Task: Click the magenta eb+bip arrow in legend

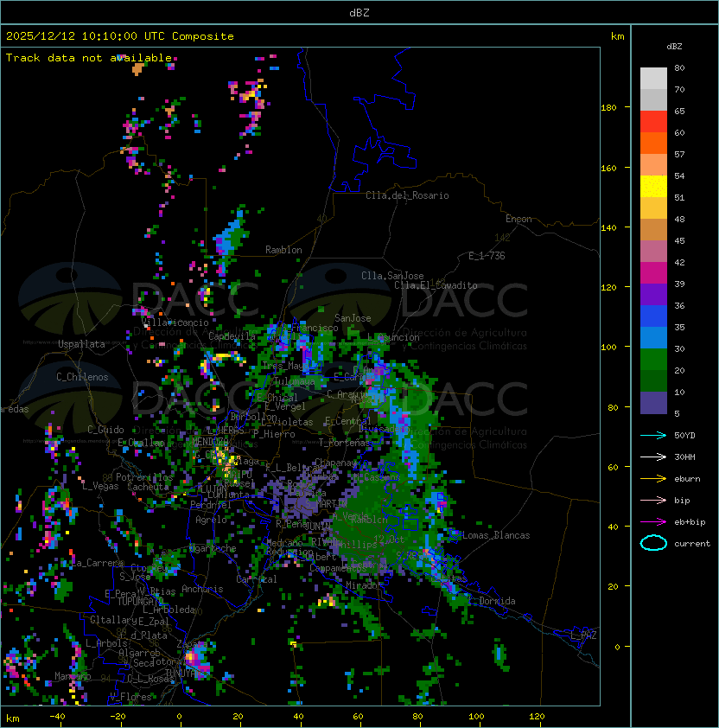Action: pos(653,522)
